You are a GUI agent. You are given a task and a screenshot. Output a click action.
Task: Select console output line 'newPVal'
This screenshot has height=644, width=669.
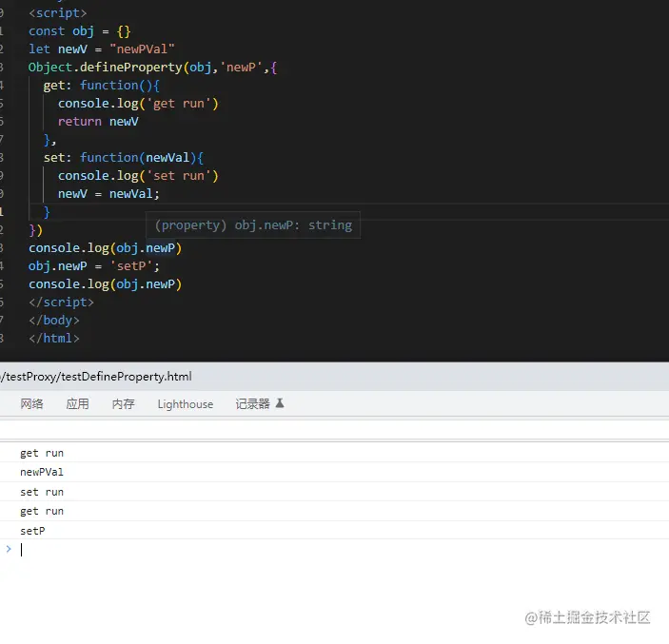click(x=42, y=472)
